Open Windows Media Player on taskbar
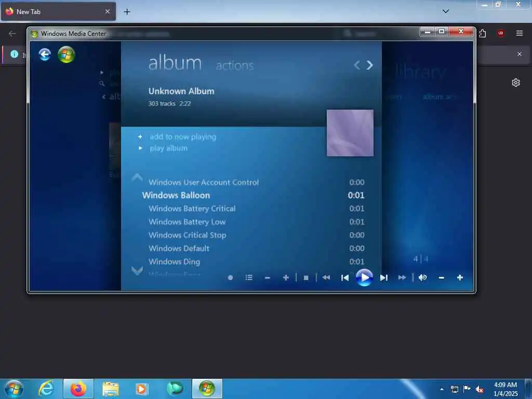Viewport: 532px width, 399px height. tap(142, 389)
